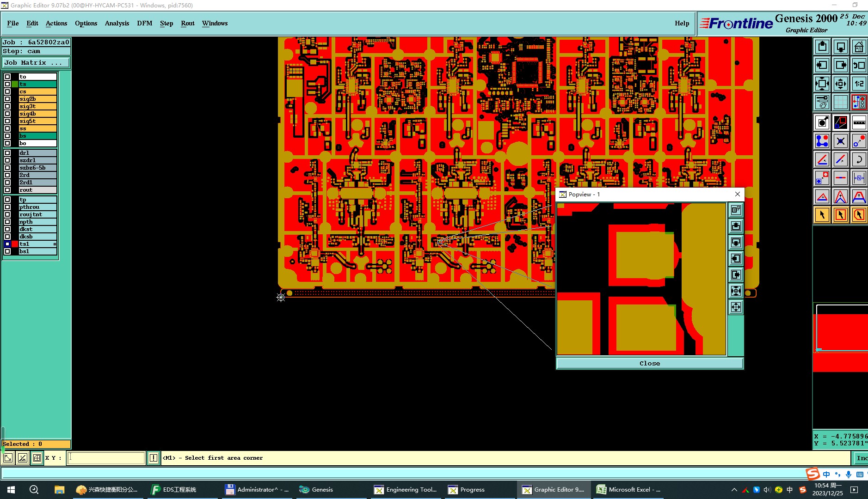This screenshot has width=868, height=499.
Task: Open the Analysis menu
Action: tap(117, 23)
